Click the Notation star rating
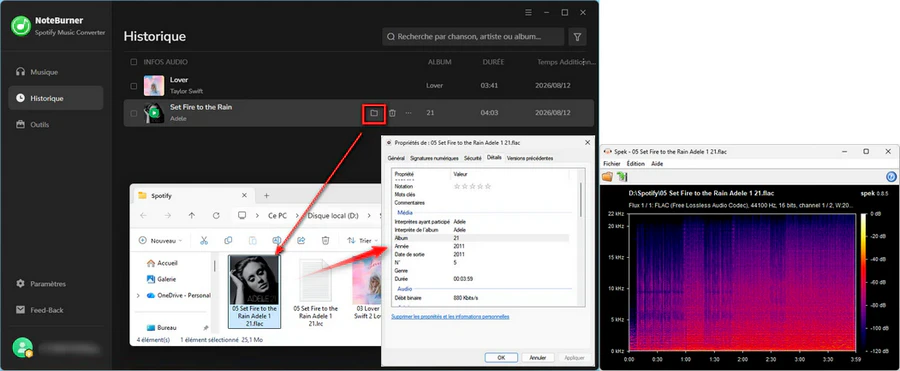This screenshot has width=900, height=371. click(472, 187)
